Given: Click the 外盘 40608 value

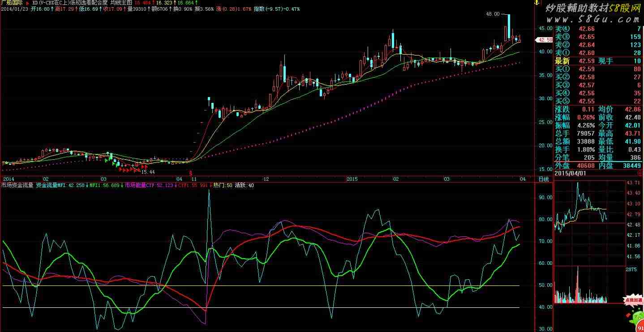Looking at the screenshot, I should [585, 166].
